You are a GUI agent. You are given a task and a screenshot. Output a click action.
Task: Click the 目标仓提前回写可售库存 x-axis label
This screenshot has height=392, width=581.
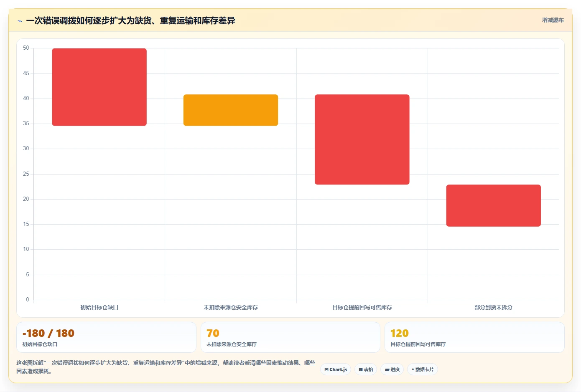point(362,307)
